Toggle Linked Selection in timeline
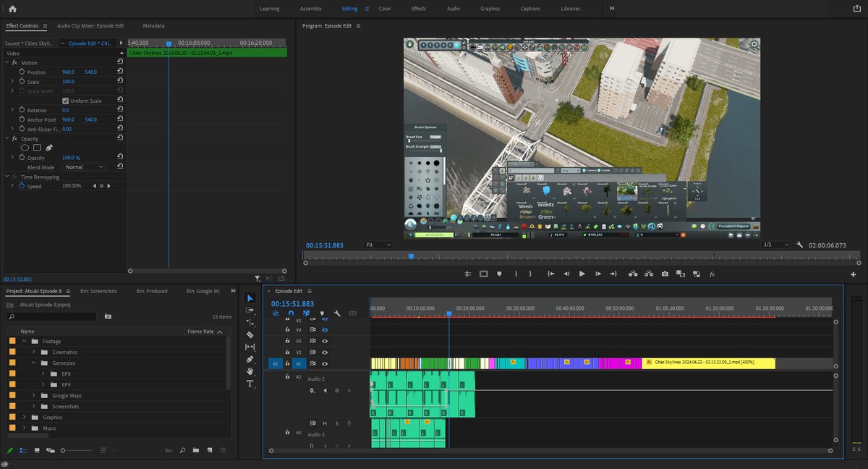The height and width of the screenshot is (469, 868). (x=306, y=313)
